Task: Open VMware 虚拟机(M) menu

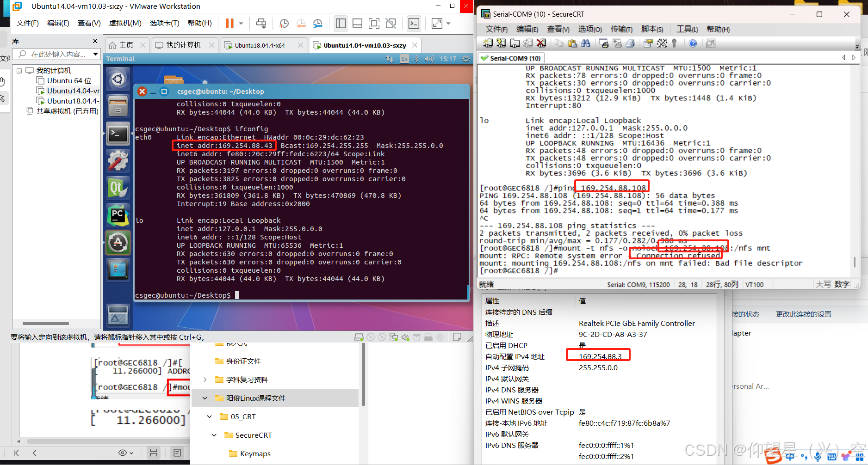Action: (125, 23)
